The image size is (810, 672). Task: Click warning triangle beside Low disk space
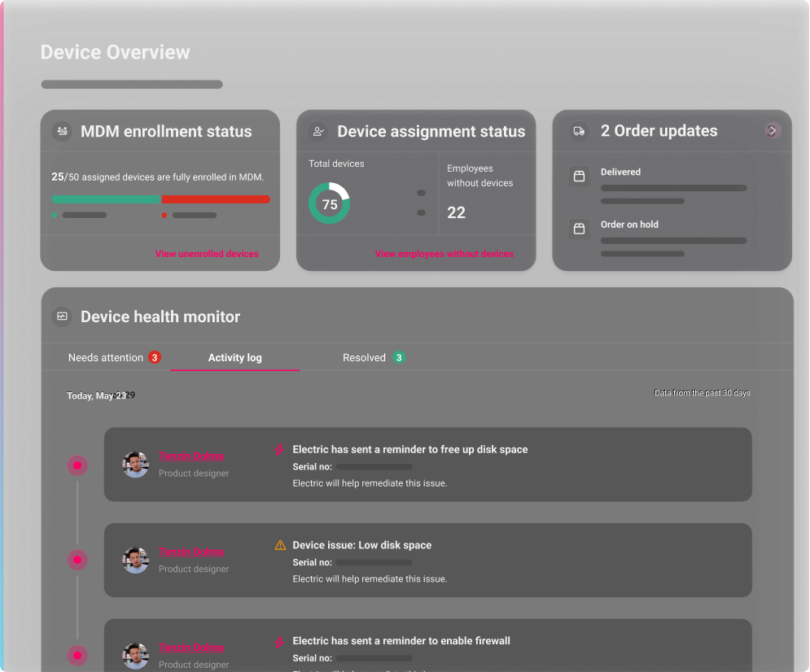tap(280, 545)
